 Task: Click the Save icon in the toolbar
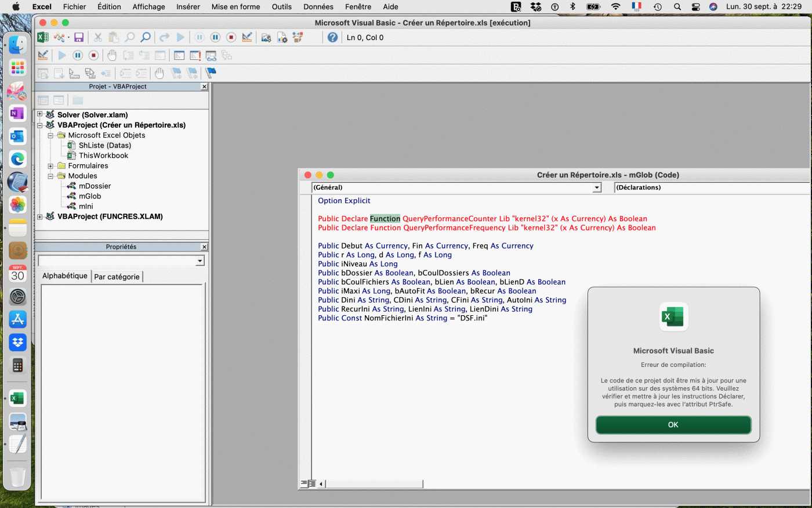pyautogui.click(x=79, y=37)
